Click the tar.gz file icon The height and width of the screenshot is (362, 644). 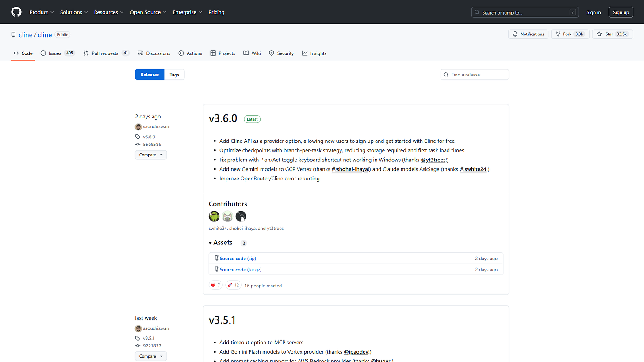217,269
